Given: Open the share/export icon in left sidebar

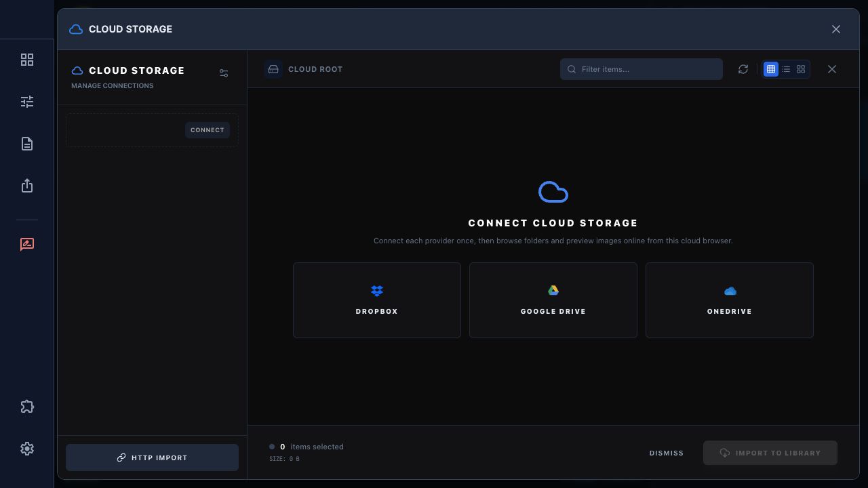Looking at the screenshot, I should (27, 186).
